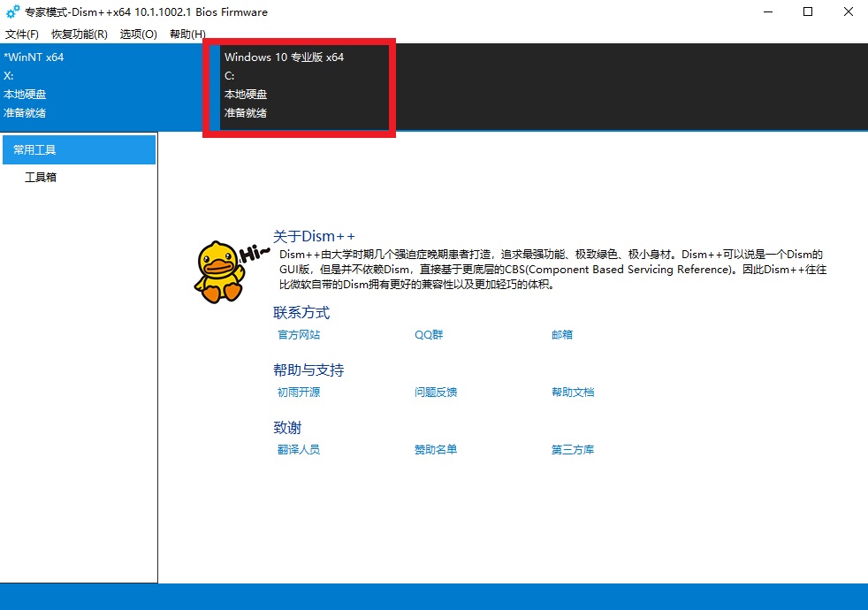Open the 第三方库 link
This screenshot has width=868, height=610.
pyautogui.click(x=573, y=450)
